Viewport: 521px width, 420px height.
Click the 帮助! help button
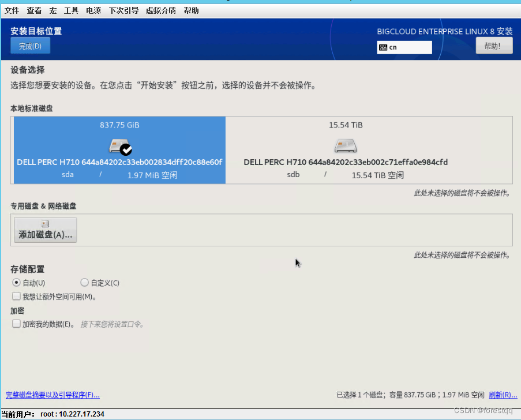point(494,46)
